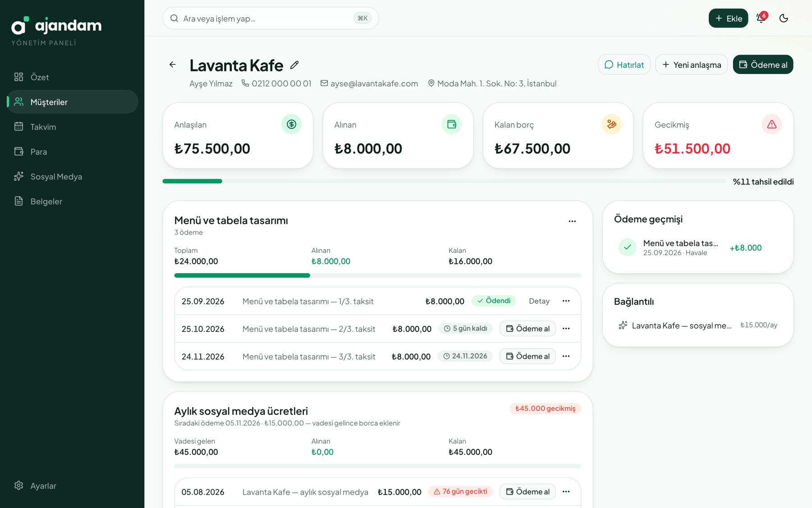
Task: Open more menu on 05.08.2026 payment row
Action: tap(566, 491)
